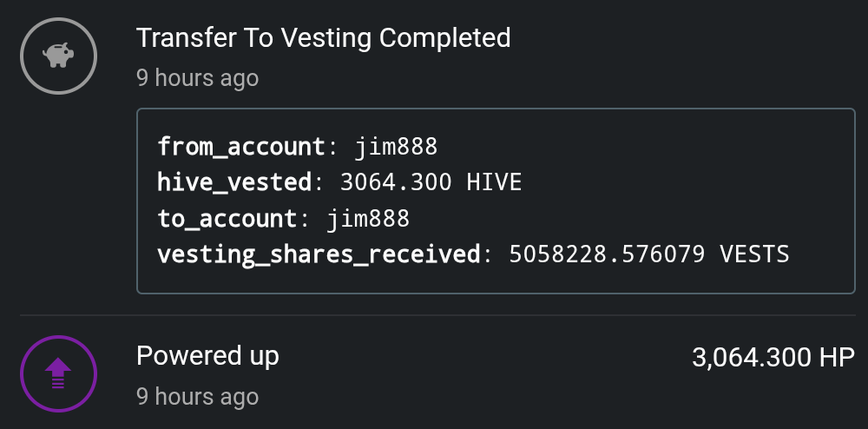Click the HIVE currency unit text
868x429 pixels.
point(494,182)
